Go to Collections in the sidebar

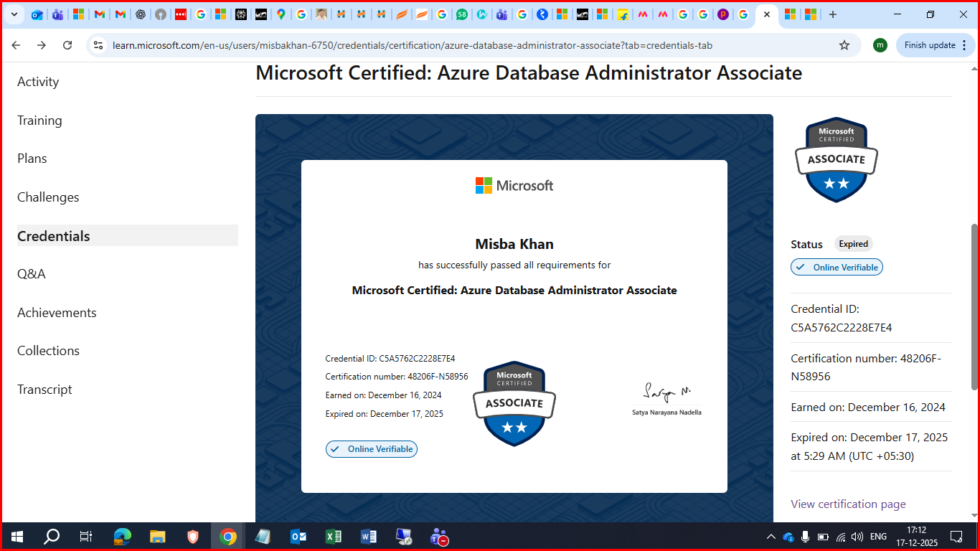pyautogui.click(x=48, y=351)
